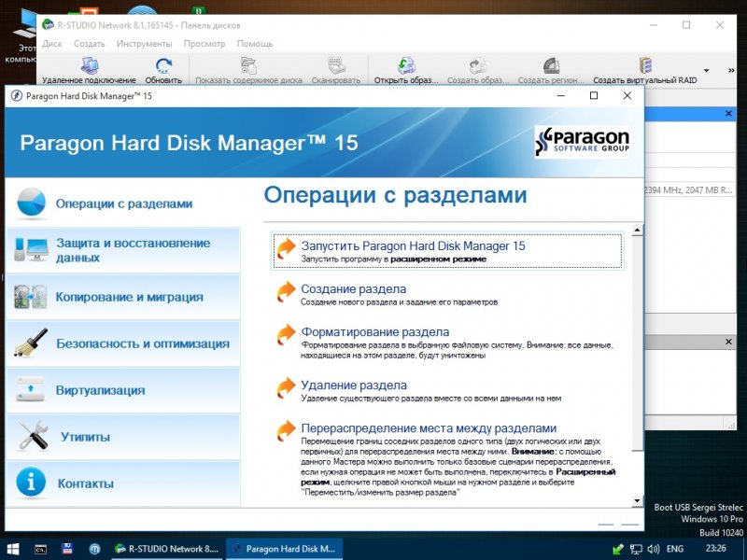Switch to R-STUDIO Network taskbar button

tap(167, 549)
